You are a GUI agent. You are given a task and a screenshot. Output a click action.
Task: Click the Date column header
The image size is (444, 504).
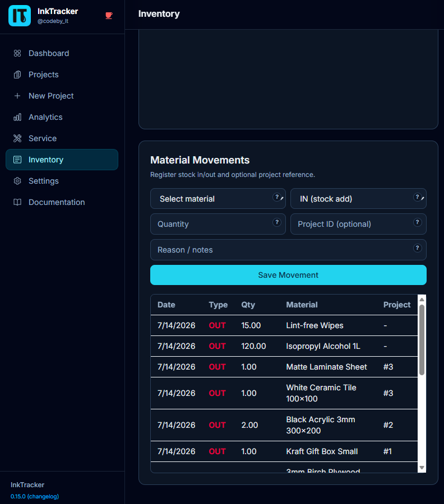click(x=166, y=305)
